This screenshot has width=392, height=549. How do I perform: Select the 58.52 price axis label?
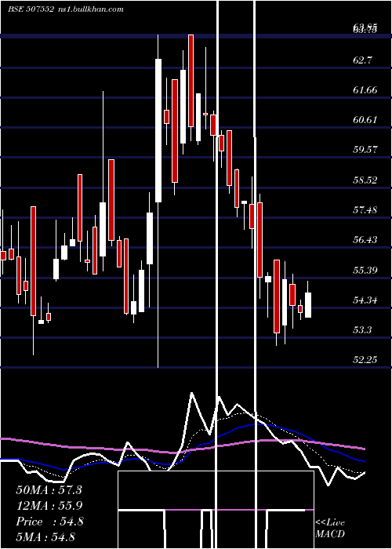pos(365,180)
